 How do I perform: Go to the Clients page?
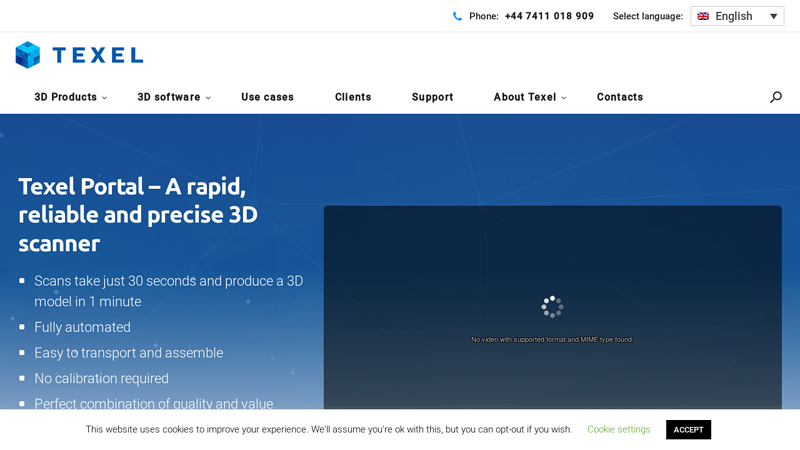click(x=353, y=97)
